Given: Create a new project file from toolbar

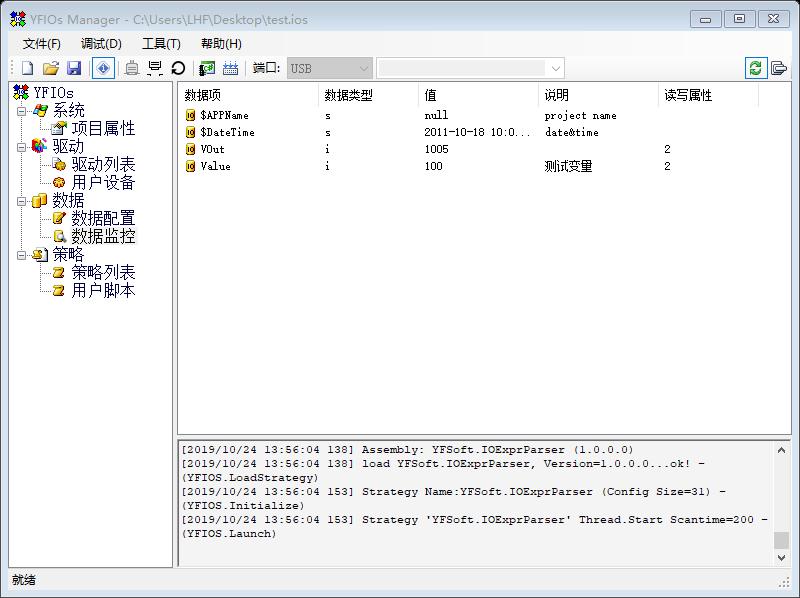Looking at the screenshot, I should (x=28, y=68).
